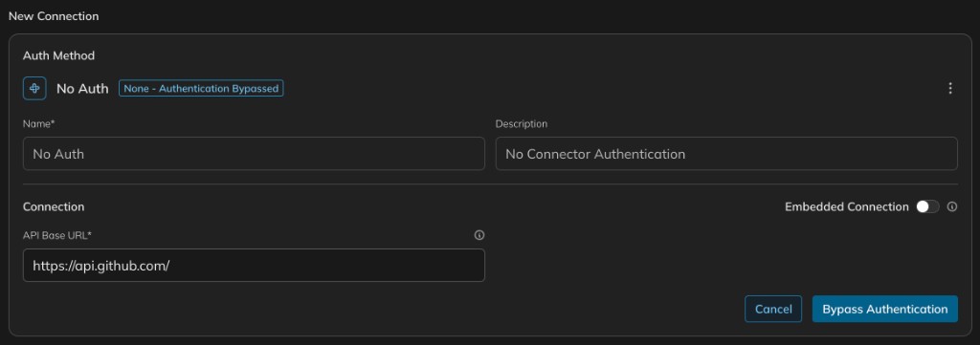The width and height of the screenshot is (980, 345).
Task: Click the New Connection heading
Action: click(x=54, y=16)
